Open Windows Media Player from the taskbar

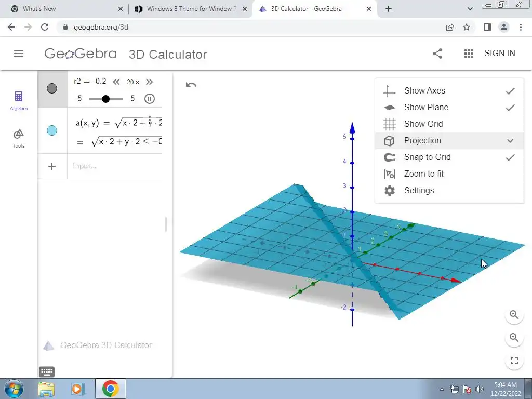(78, 389)
